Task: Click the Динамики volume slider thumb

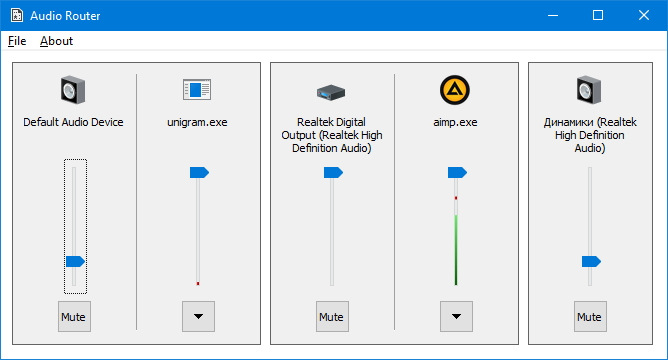Action: pyautogui.click(x=591, y=262)
